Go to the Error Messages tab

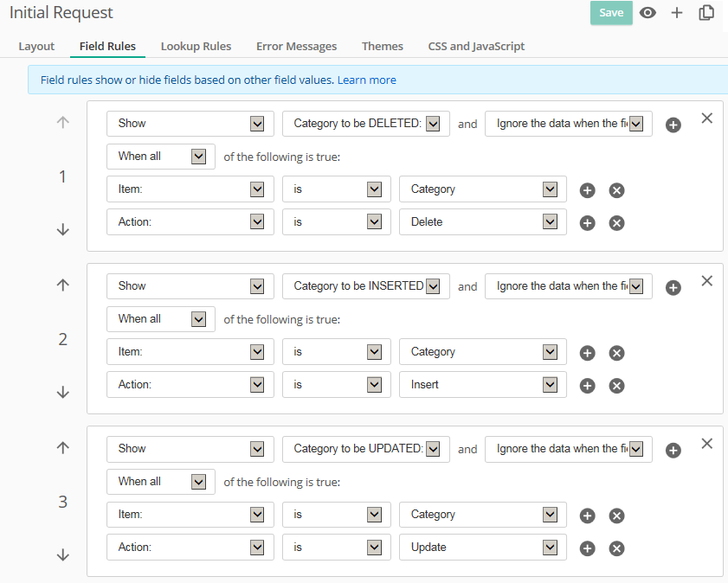click(296, 46)
